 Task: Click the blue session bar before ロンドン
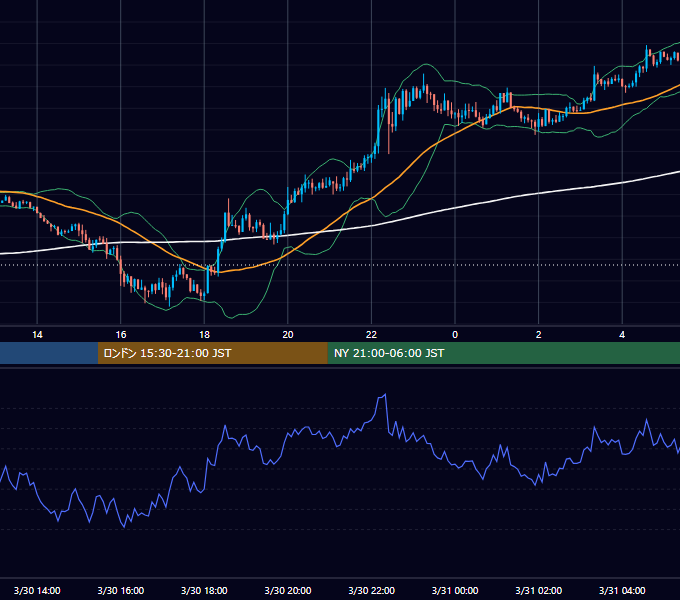click(x=49, y=353)
